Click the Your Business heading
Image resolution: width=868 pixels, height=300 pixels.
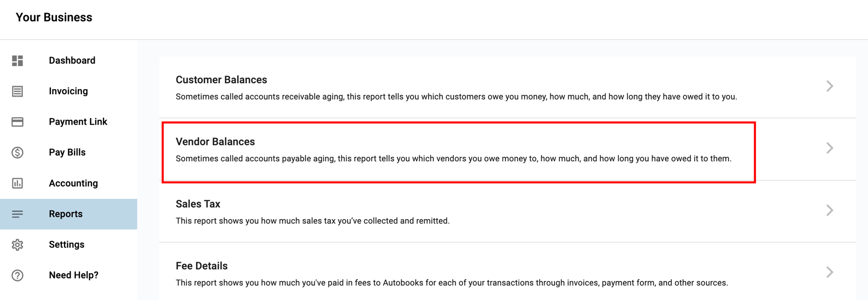pyautogui.click(x=53, y=17)
